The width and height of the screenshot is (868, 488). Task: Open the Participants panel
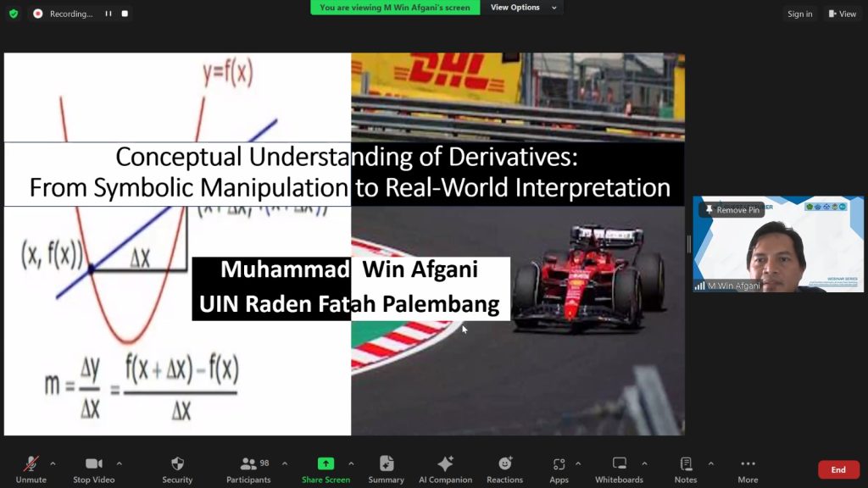248,469
